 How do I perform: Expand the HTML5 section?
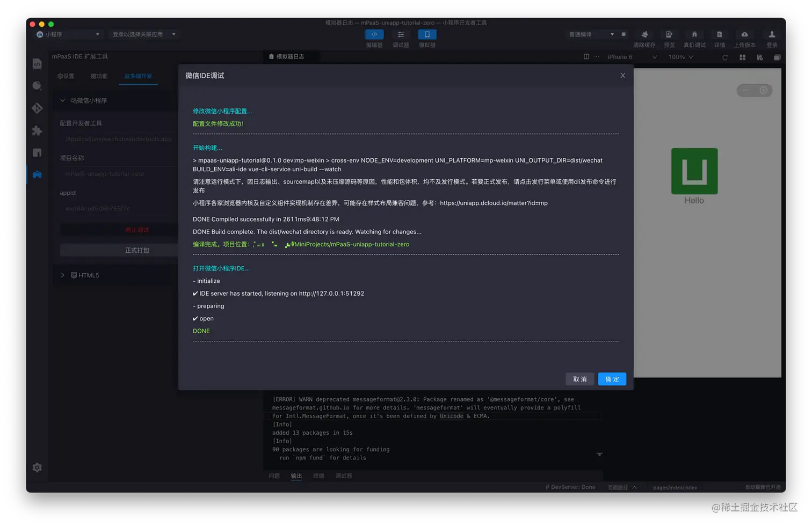pyautogui.click(x=62, y=275)
